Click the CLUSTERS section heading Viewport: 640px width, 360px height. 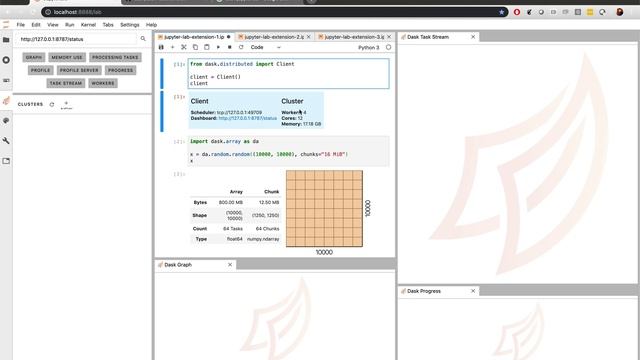pos(30,104)
